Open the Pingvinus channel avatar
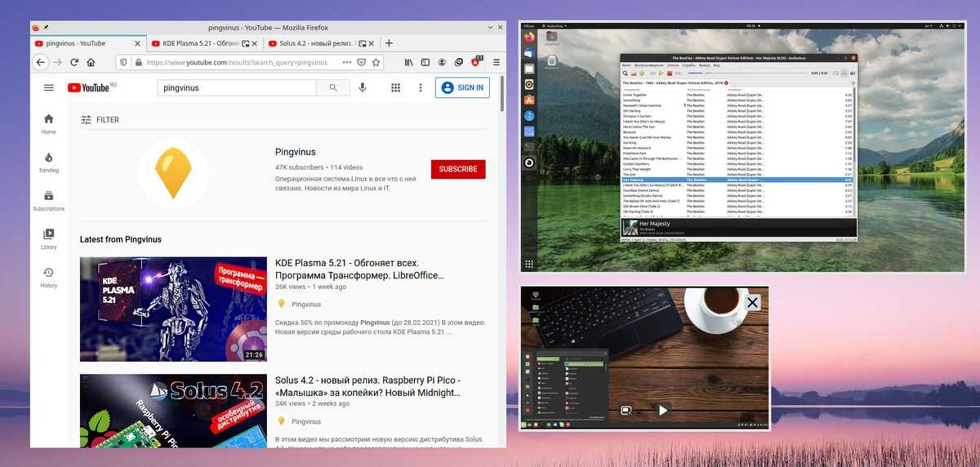The image size is (980, 467). pyautogui.click(x=172, y=172)
